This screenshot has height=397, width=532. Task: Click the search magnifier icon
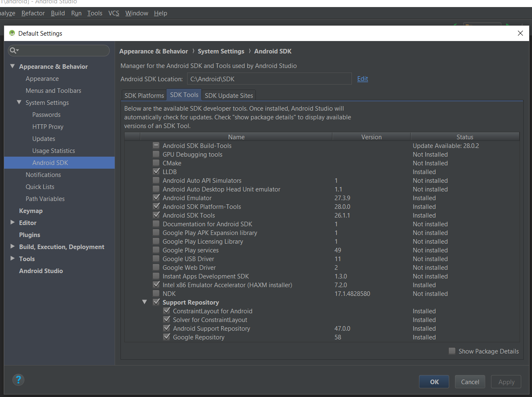pos(14,51)
